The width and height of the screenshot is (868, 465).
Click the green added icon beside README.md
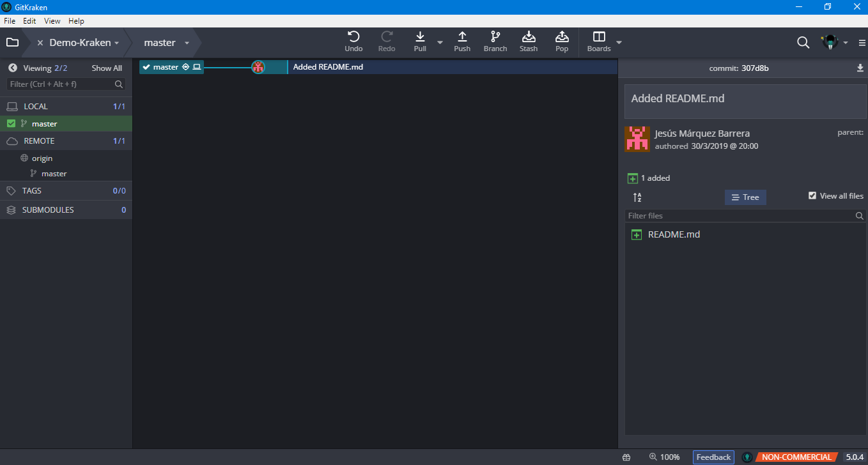click(x=637, y=235)
